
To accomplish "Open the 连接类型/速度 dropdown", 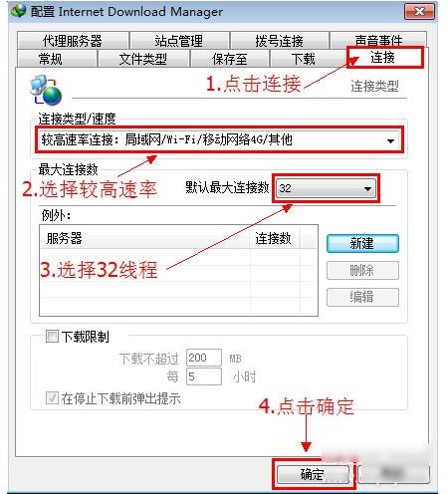I will (x=219, y=140).
